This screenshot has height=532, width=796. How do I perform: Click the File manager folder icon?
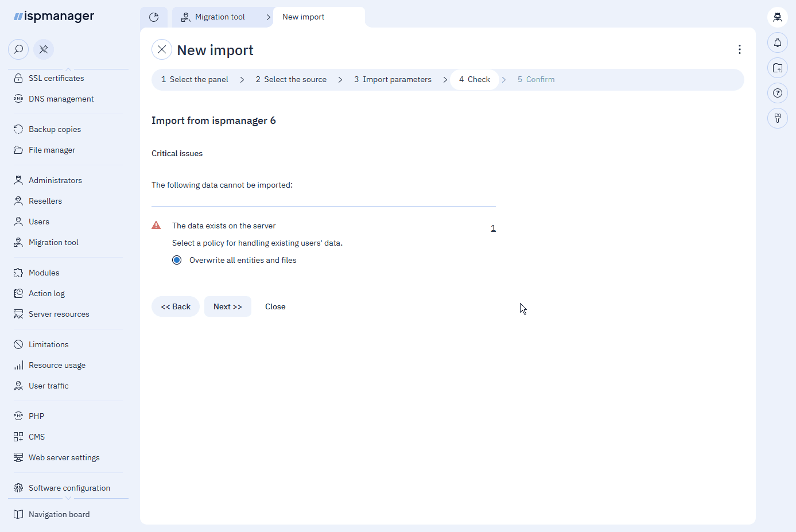[x=18, y=150]
